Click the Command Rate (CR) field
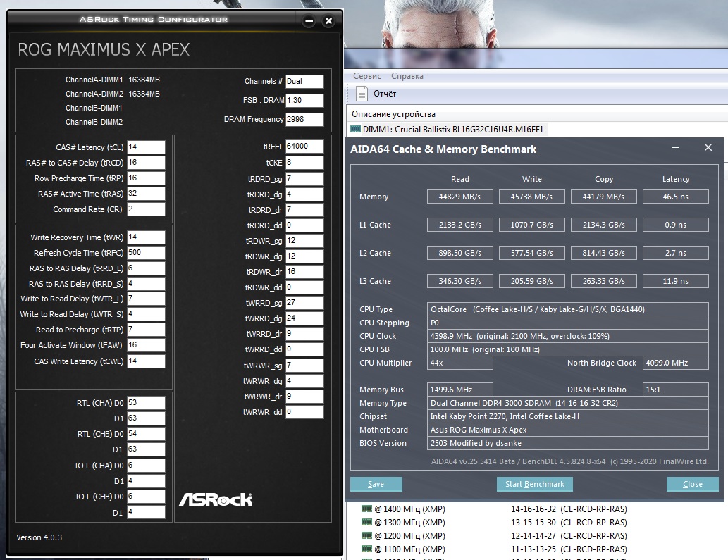This screenshot has width=728, height=560. (x=147, y=209)
